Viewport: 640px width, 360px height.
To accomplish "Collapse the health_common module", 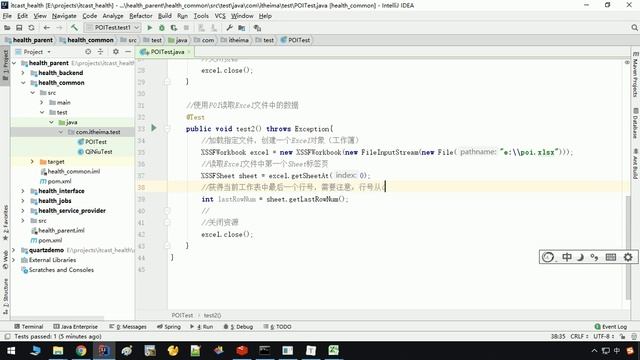I will tap(23, 82).
